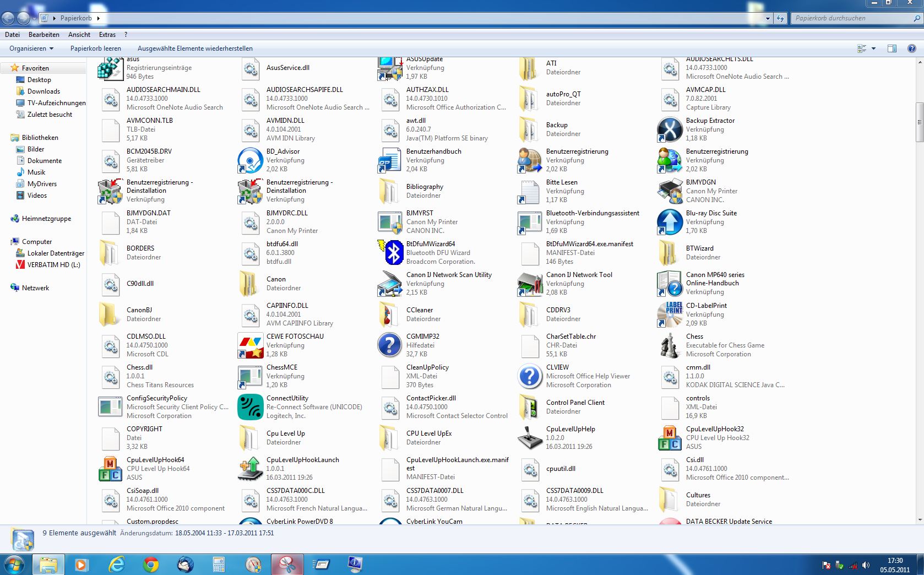This screenshot has height=575, width=924.
Task: Click the ASUSUpdate shortcut icon
Action: (x=390, y=68)
